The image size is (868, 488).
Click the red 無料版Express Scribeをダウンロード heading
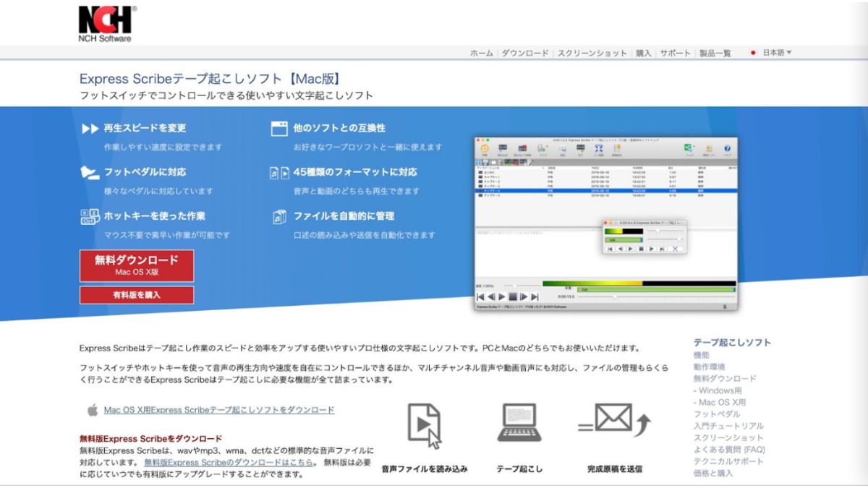[150, 438]
